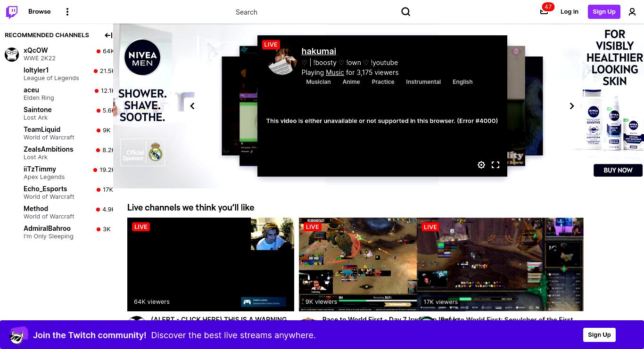Select the Instrumental tag
This screenshot has height=349, width=644.
(x=423, y=82)
